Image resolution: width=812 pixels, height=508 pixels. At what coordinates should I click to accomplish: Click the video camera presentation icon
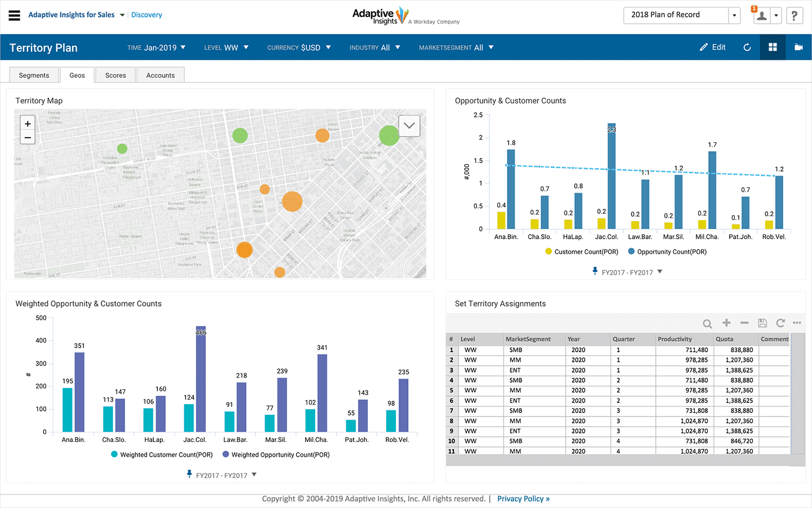pos(798,47)
